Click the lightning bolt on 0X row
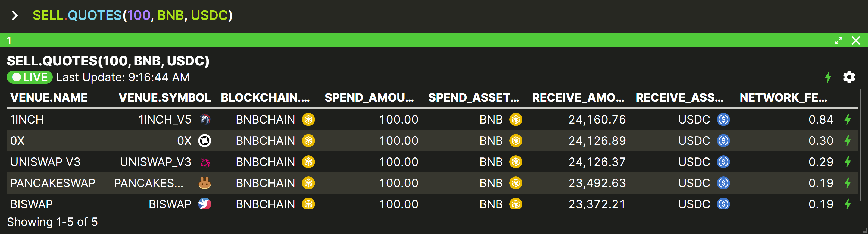 click(847, 141)
